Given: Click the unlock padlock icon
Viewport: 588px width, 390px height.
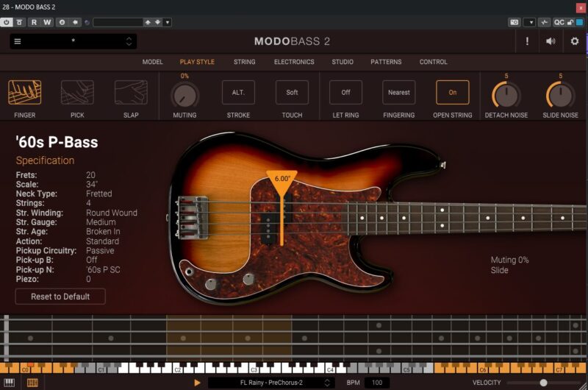Looking at the screenshot, I should coord(570,23).
